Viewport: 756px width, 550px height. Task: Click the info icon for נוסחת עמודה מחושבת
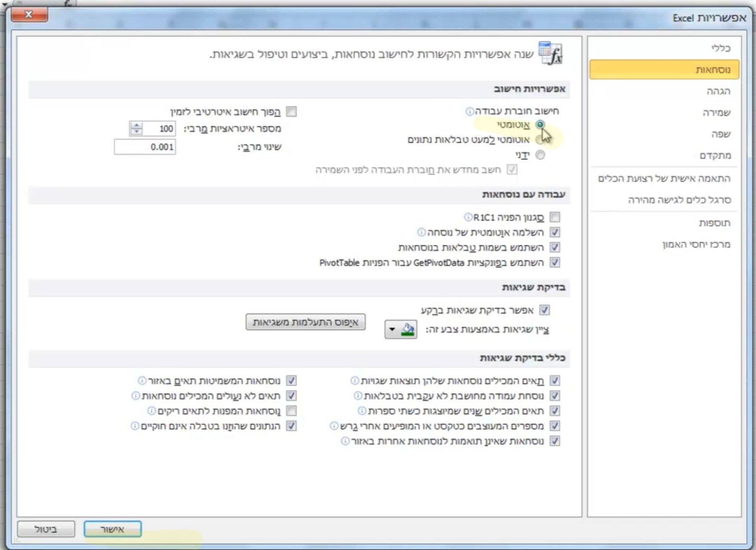pyautogui.click(x=358, y=395)
